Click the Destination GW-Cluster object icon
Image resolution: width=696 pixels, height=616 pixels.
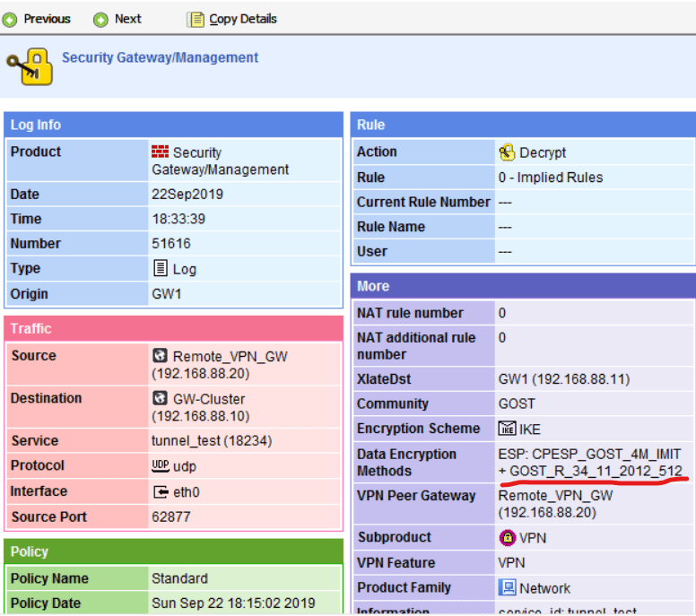160,398
